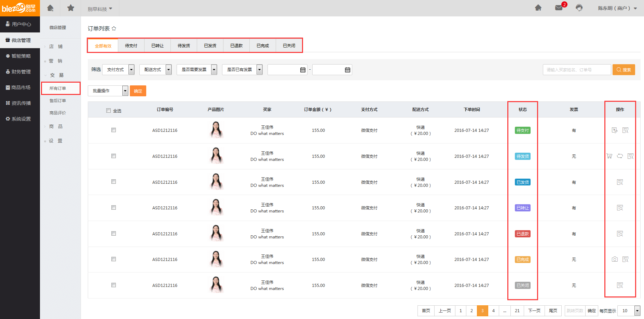Open the 是否需要发票 filter dropdown
Viewport: 644px width, 319px height.
click(x=197, y=70)
